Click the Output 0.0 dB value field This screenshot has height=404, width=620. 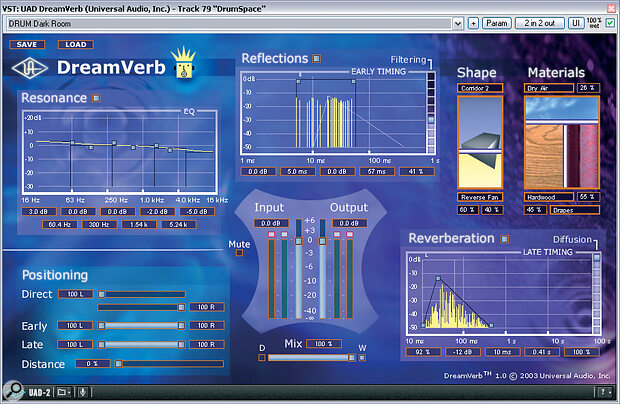[x=349, y=223]
